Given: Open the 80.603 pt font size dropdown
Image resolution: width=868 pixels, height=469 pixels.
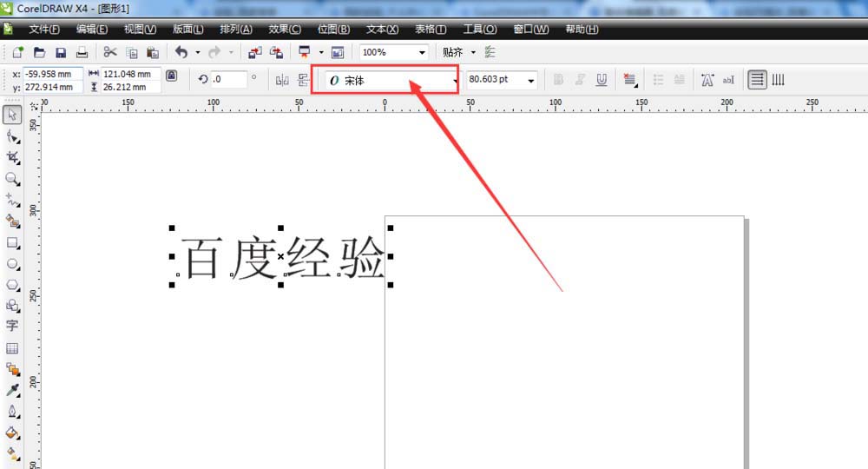Looking at the screenshot, I should click(x=531, y=81).
